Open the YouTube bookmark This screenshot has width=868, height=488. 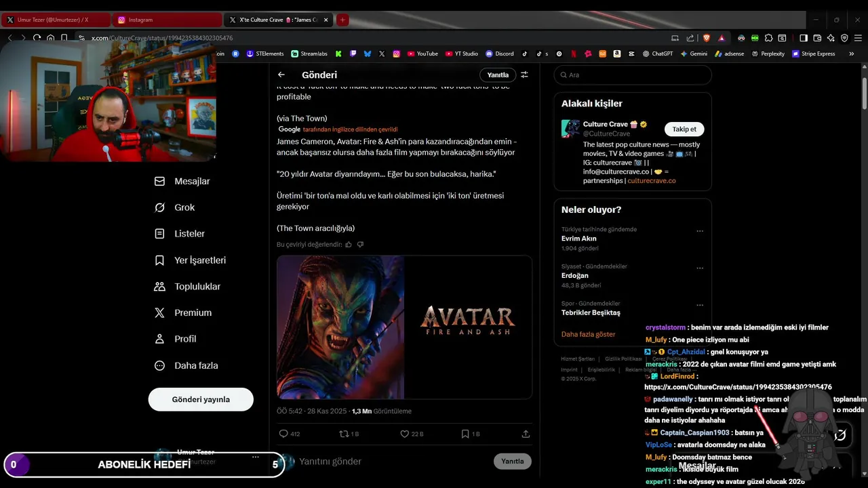(x=422, y=54)
